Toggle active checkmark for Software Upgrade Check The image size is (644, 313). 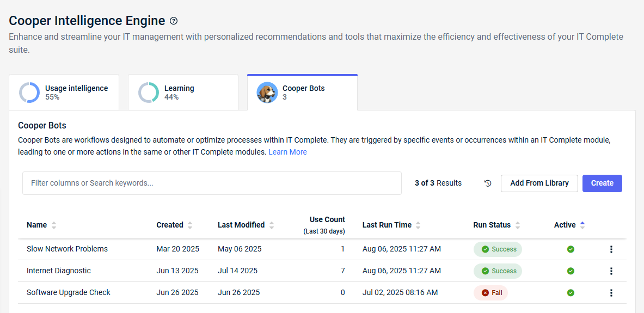coord(571,293)
